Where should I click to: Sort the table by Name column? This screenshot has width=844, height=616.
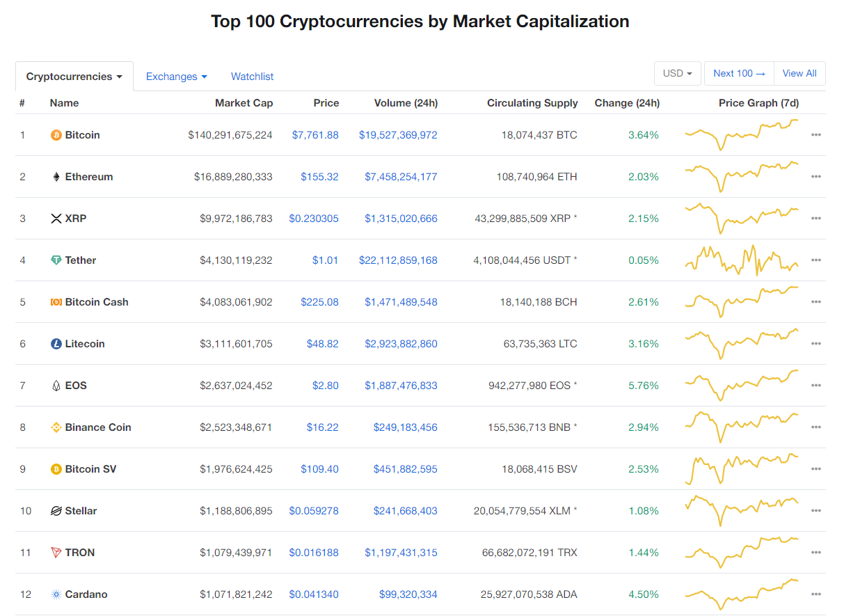point(64,103)
